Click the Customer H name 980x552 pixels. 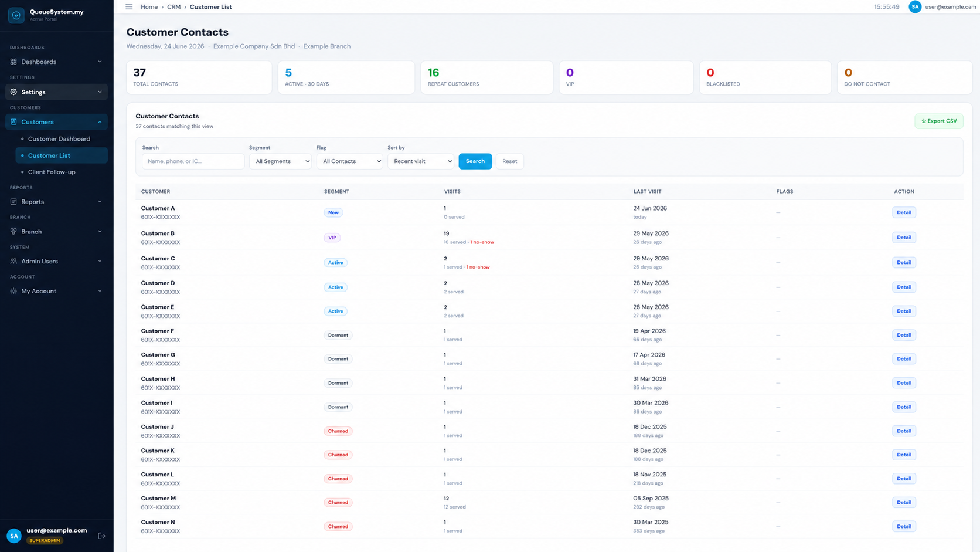(158, 379)
